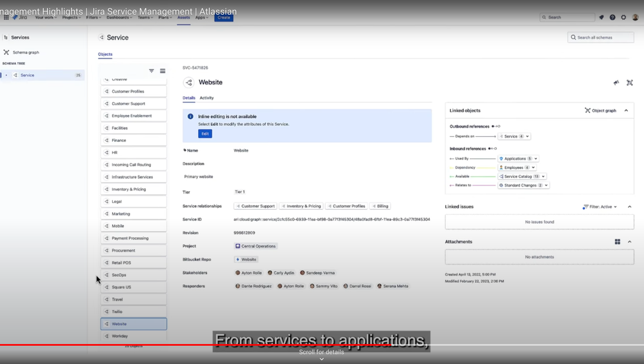The height and width of the screenshot is (364, 644).
Task: Open the Projects menu
Action: [72, 17]
